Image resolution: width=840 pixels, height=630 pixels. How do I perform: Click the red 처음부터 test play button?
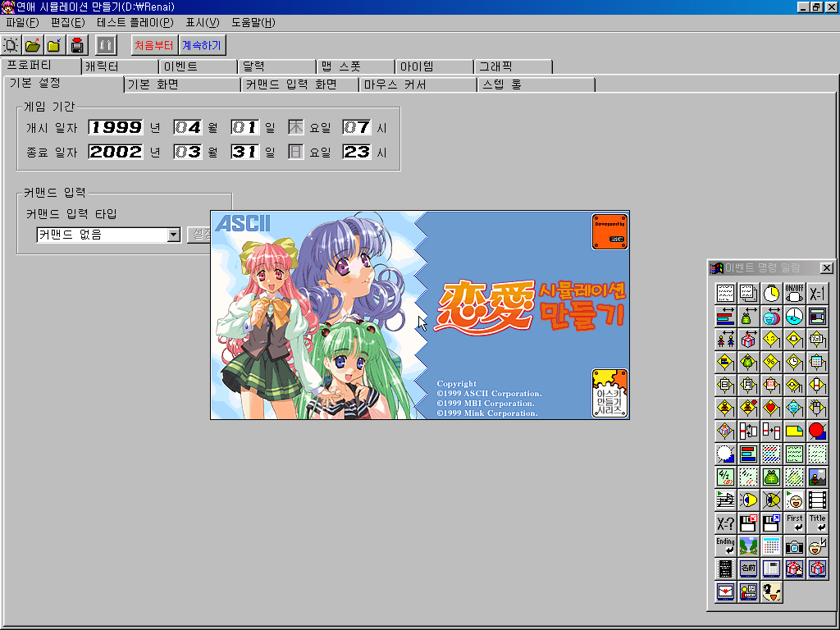154,45
